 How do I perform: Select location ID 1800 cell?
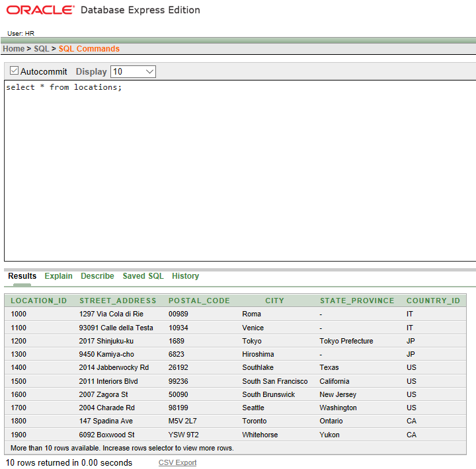(19, 421)
